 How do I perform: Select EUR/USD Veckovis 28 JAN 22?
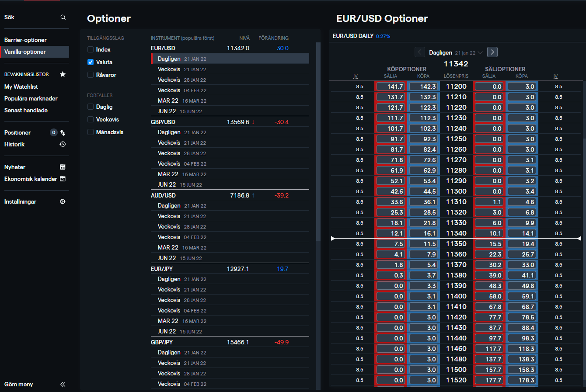click(230, 80)
